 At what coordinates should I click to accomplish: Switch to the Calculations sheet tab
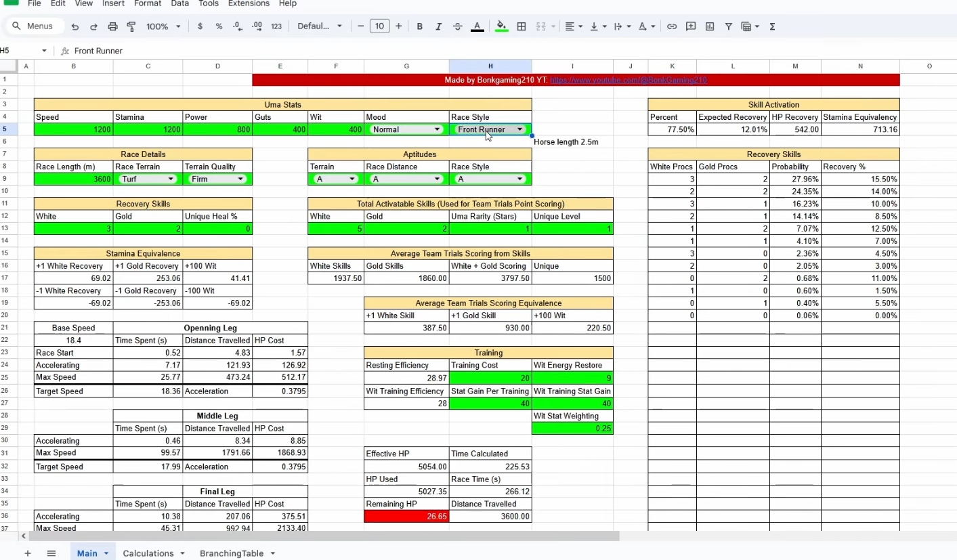154,553
